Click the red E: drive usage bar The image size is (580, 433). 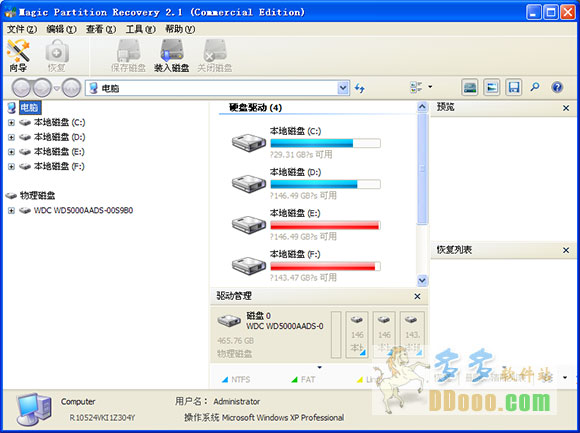(x=325, y=225)
